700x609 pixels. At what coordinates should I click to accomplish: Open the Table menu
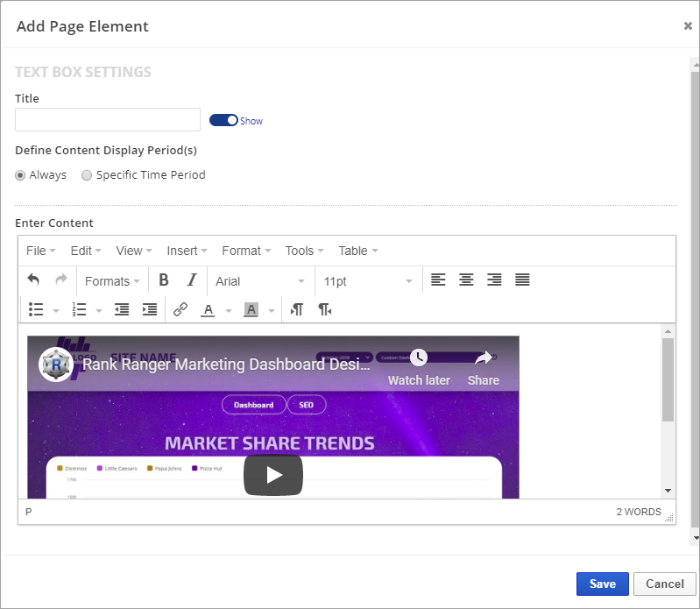pos(357,251)
